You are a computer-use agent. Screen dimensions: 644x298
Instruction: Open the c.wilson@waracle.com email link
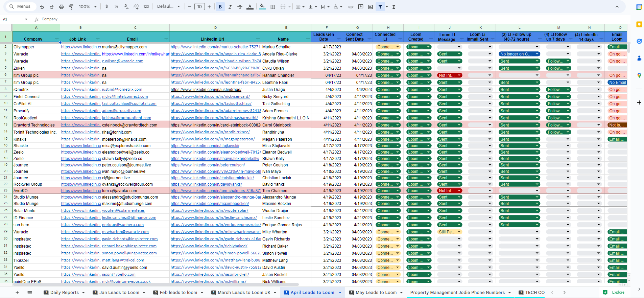point(123,61)
